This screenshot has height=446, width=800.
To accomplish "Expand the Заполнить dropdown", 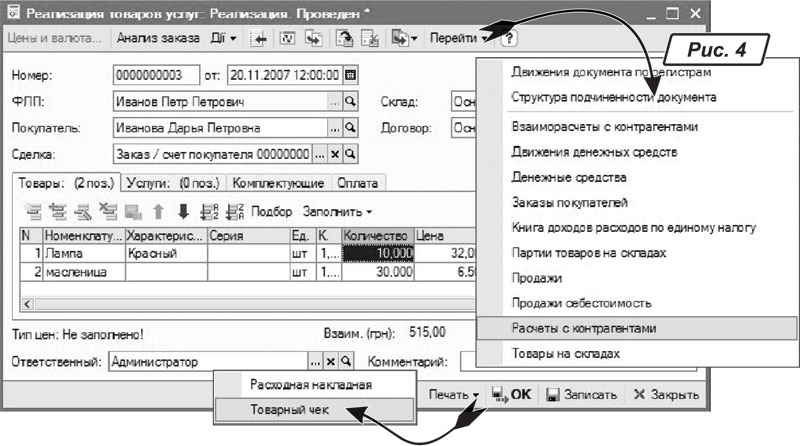I will [337, 212].
